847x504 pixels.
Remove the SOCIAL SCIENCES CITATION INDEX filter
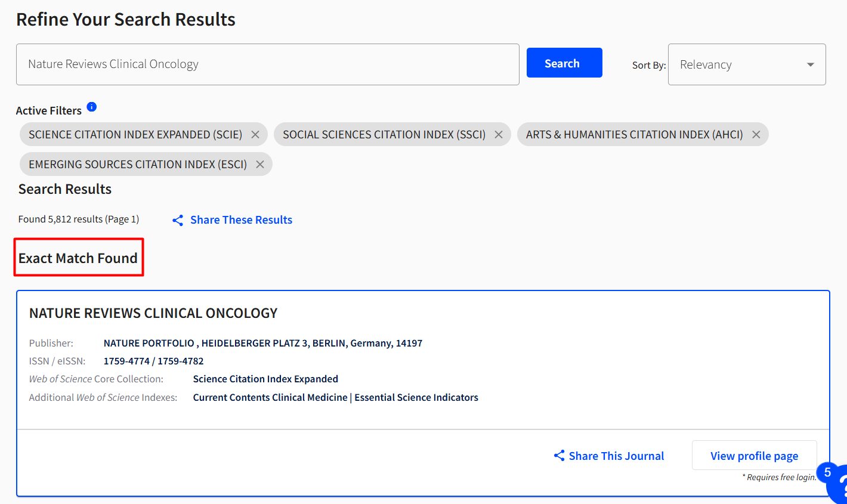click(498, 134)
